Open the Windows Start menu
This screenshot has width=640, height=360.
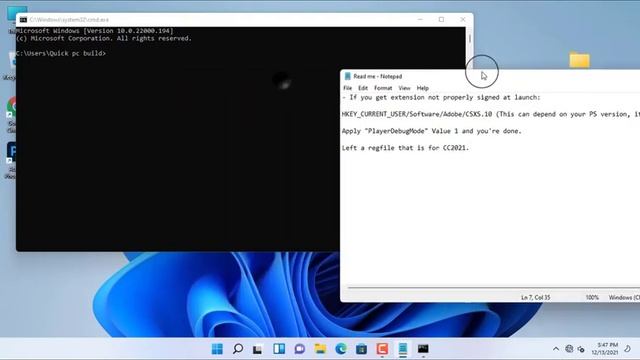(217, 349)
